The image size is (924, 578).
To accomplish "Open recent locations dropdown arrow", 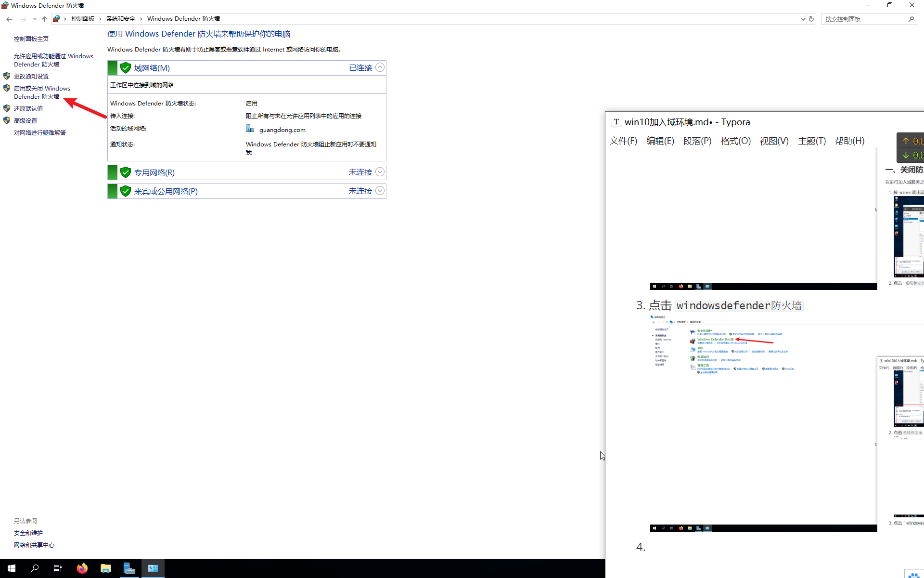I will tap(35, 19).
